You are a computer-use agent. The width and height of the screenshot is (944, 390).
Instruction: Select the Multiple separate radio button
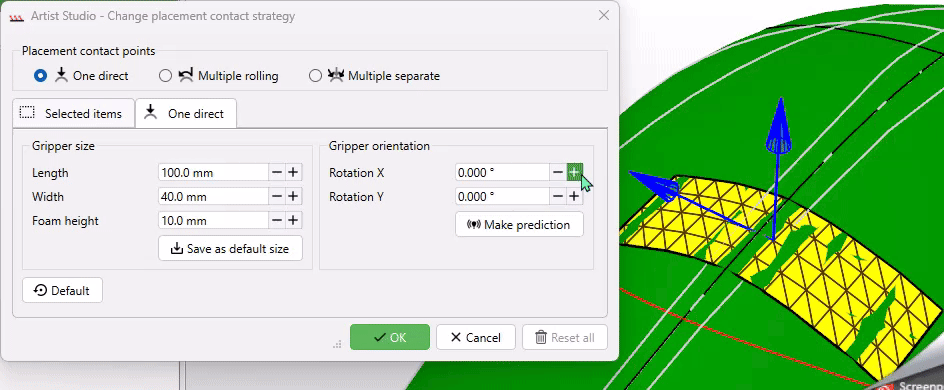coord(315,76)
